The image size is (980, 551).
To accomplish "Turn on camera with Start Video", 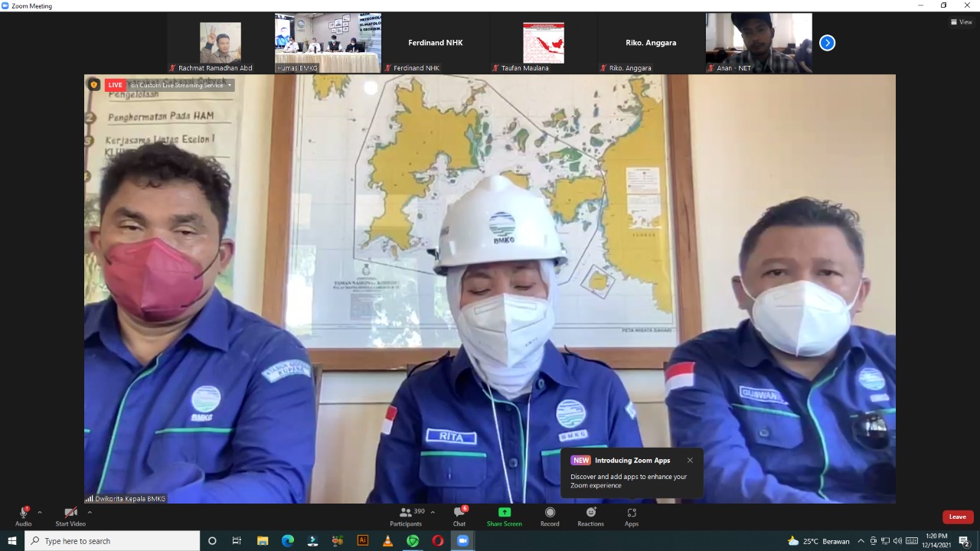I will 70,516.
